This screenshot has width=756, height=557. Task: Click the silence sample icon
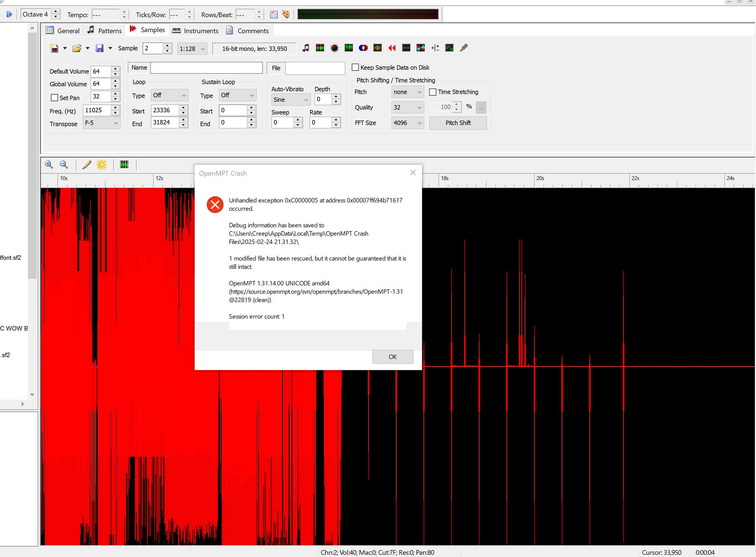click(x=406, y=48)
